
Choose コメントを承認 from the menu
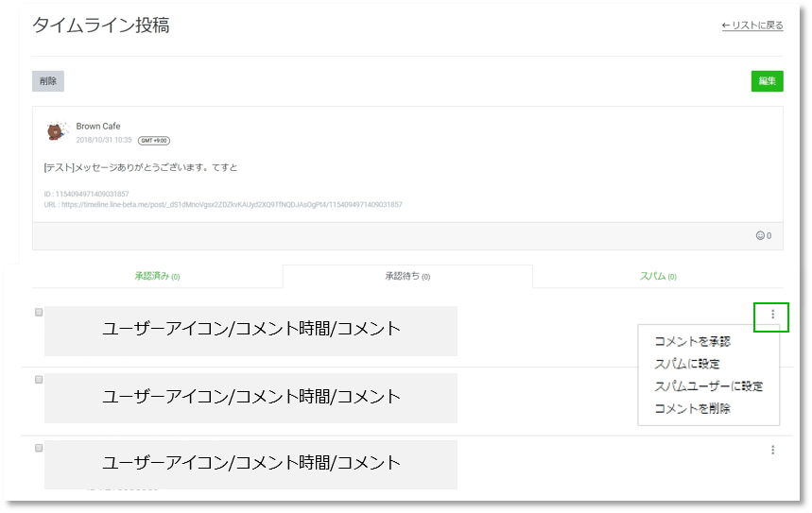tap(692, 341)
